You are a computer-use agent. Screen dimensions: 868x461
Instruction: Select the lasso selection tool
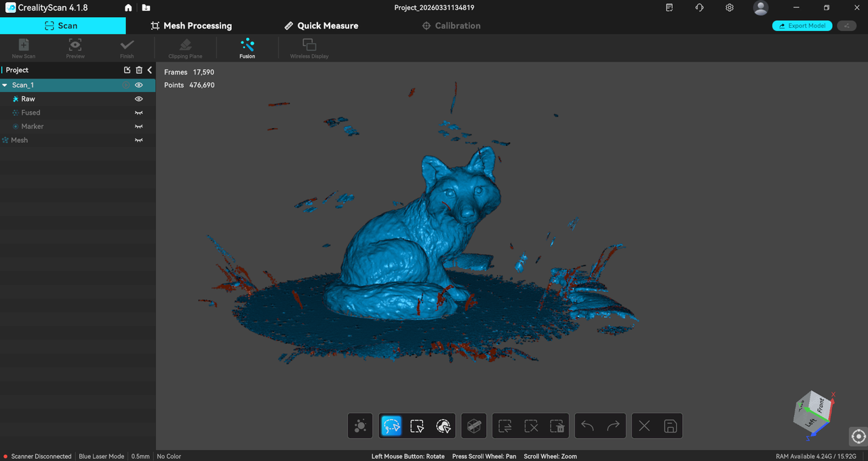[392, 426]
